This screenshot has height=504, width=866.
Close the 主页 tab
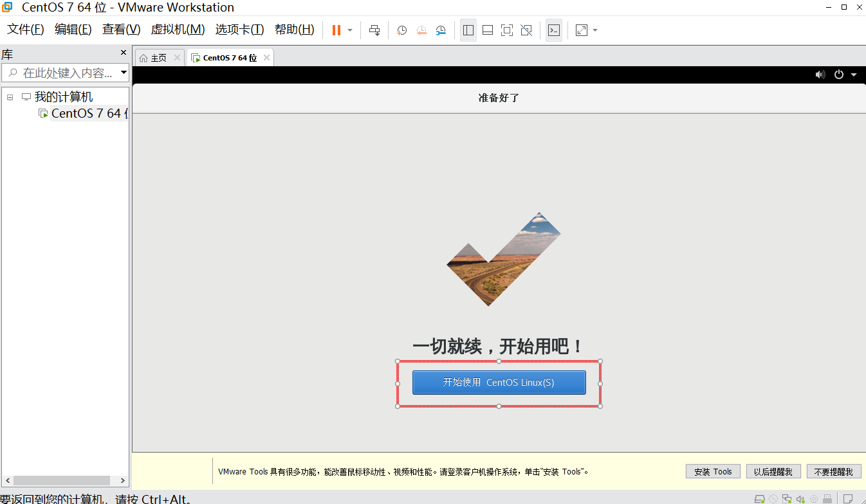pos(177,57)
